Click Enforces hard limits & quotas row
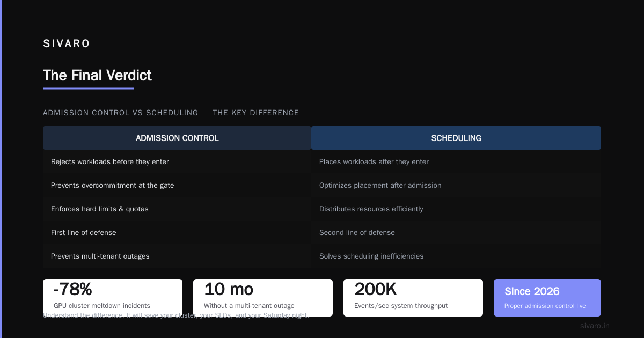The width and height of the screenshot is (644, 338). (x=177, y=209)
